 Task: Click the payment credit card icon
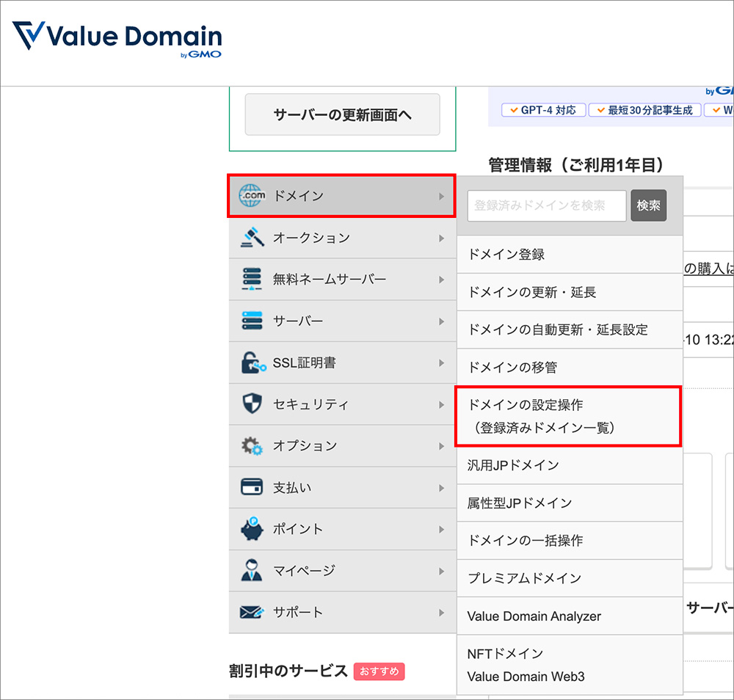point(252,487)
